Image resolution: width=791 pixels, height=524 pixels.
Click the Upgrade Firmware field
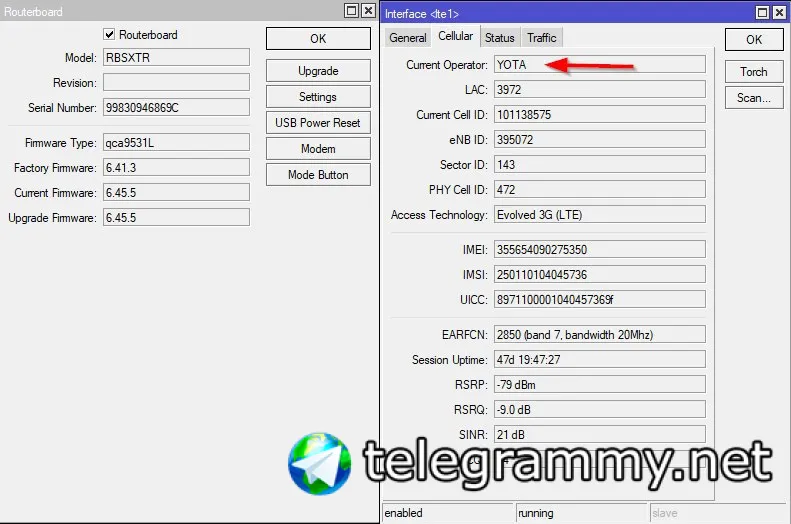pyautogui.click(x=177, y=217)
